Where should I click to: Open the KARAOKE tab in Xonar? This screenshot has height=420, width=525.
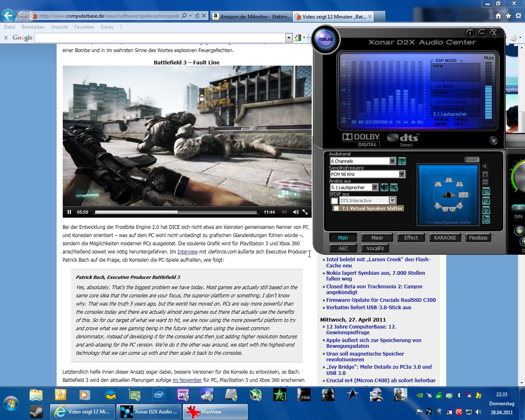coord(445,237)
